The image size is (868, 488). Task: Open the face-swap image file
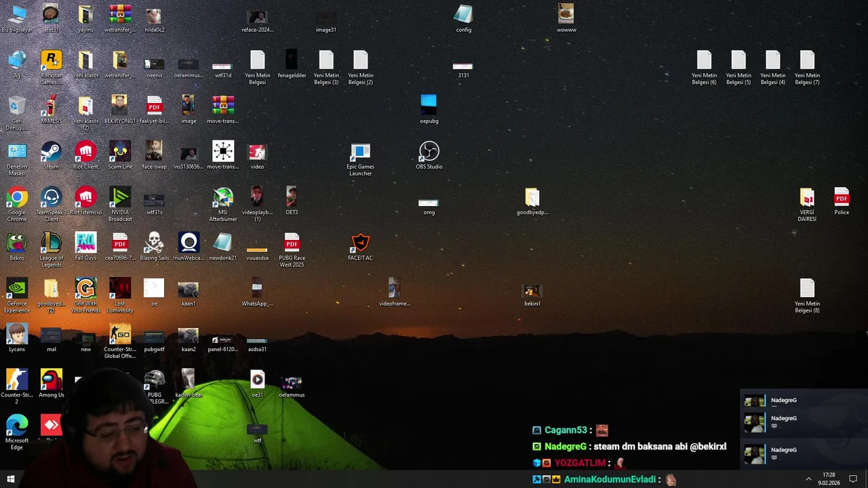click(154, 155)
